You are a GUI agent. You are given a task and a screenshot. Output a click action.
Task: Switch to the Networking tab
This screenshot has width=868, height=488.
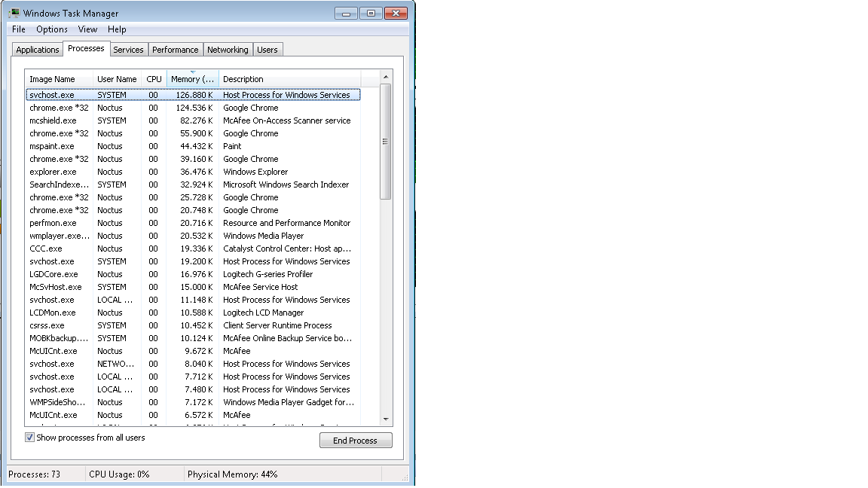(228, 50)
